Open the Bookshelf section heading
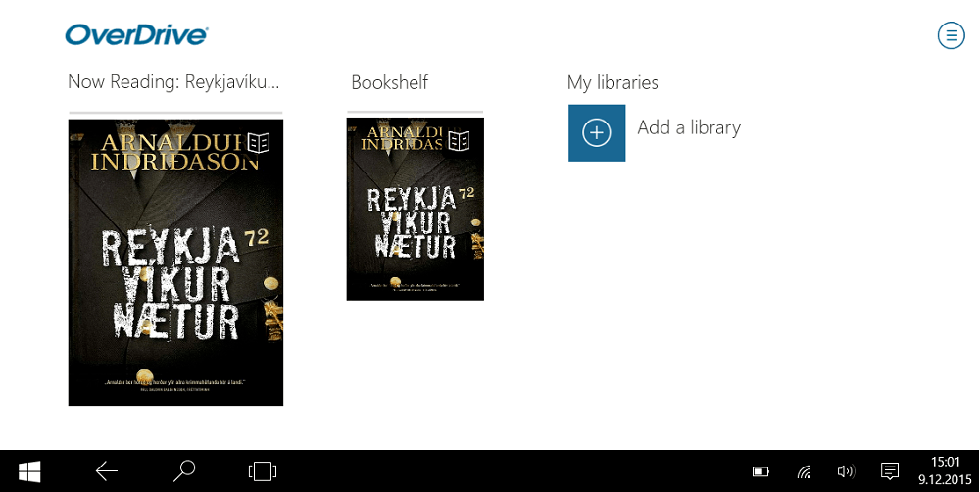 tap(390, 82)
